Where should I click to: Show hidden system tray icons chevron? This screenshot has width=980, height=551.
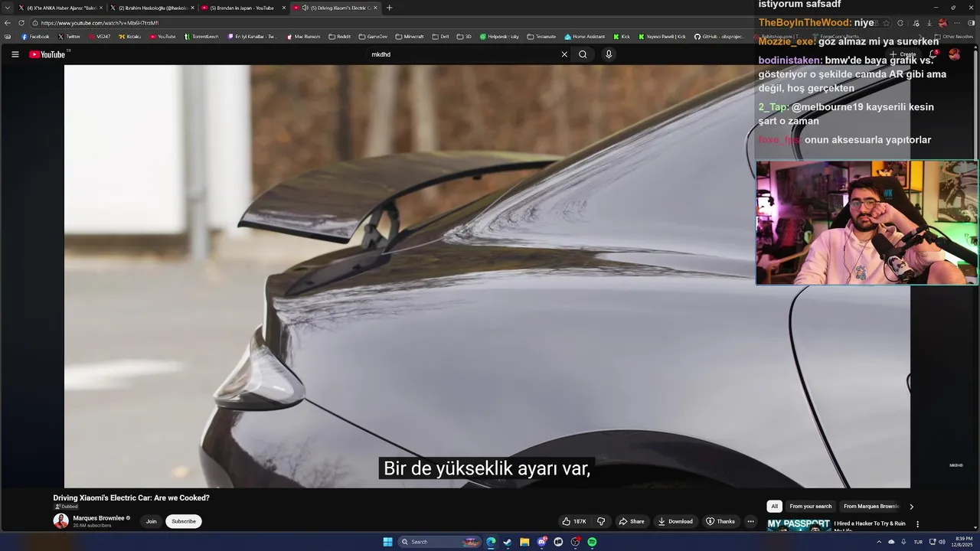coord(879,542)
